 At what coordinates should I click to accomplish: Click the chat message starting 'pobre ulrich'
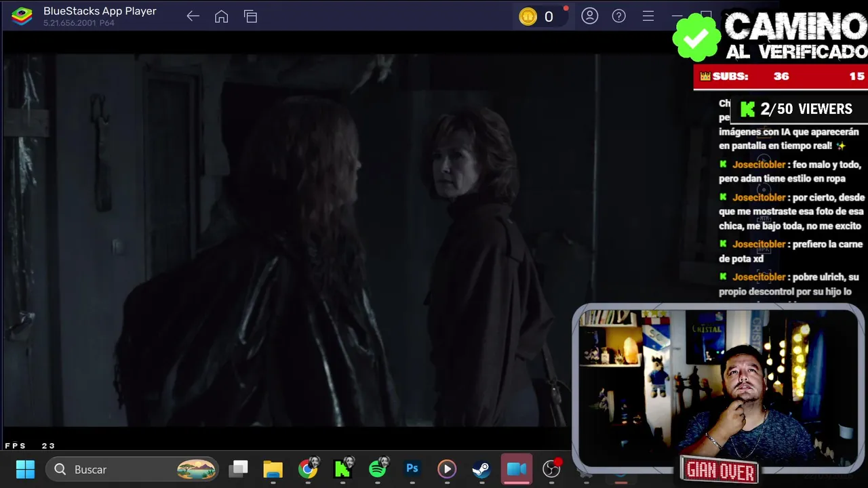(x=789, y=284)
